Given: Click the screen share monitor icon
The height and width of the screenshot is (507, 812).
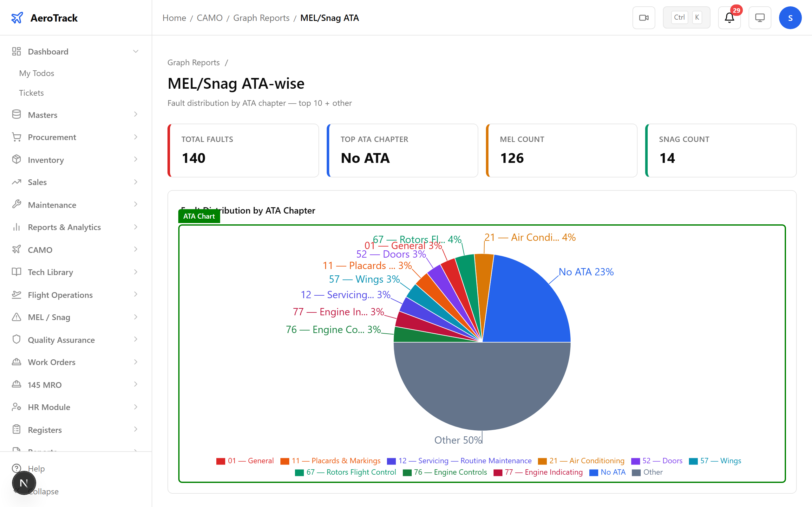Looking at the screenshot, I should click(760, 17).
